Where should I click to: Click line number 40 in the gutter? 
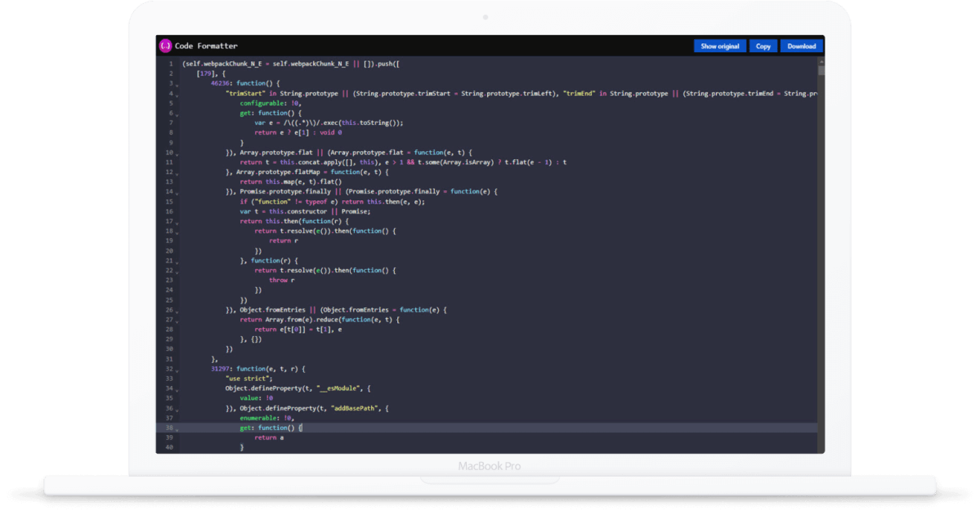tap(168, 447)
